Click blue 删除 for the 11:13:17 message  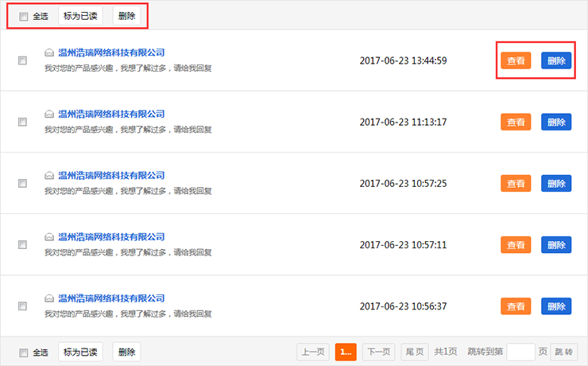556,122
